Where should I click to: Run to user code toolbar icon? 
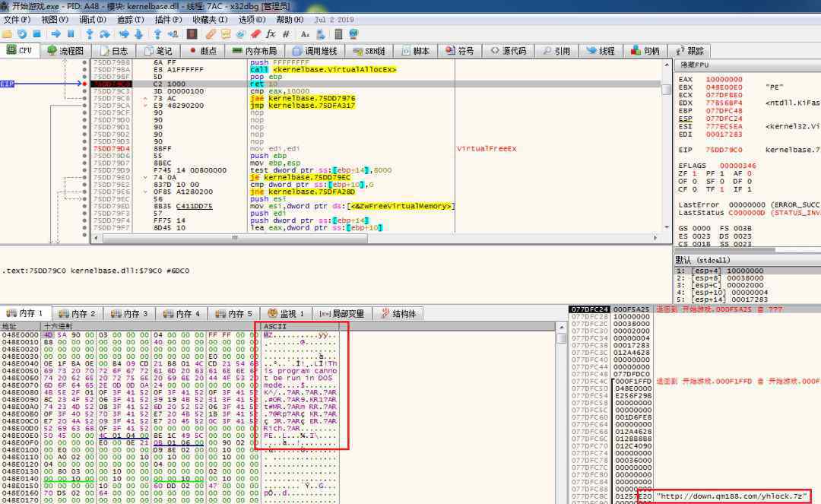pos(173,34)
